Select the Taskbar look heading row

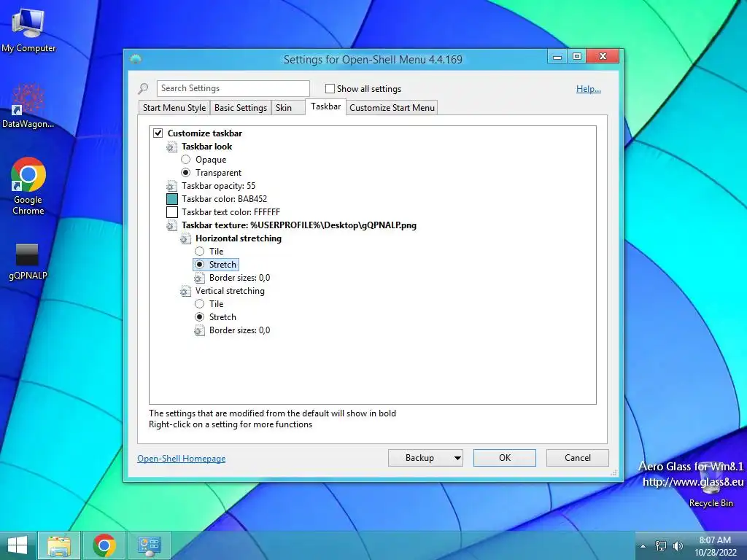[206, 147]
